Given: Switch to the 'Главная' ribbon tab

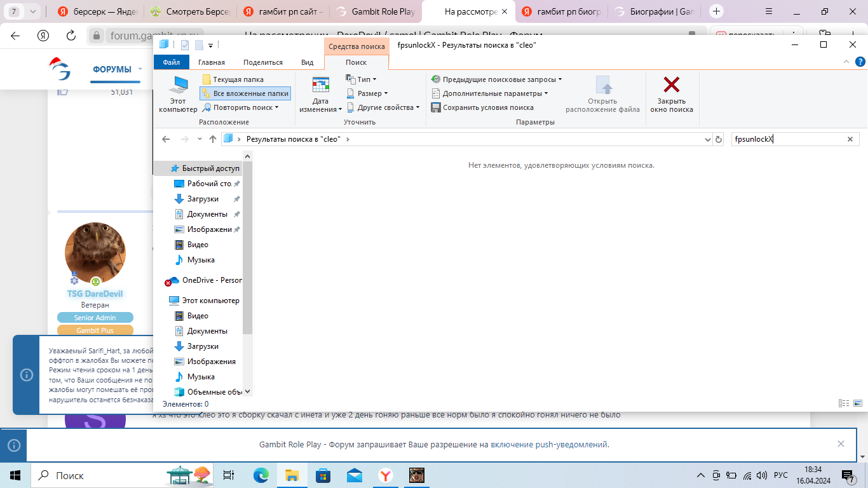Looking at the screenshot, I should [x=211, y=62].
